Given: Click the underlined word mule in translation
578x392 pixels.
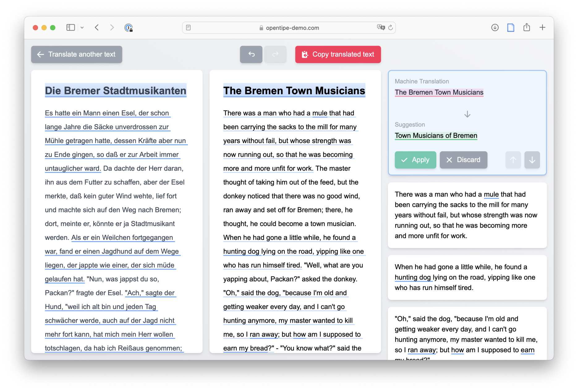Looking at the screenshot, I should pyautogui.click(x=320, y=113).
